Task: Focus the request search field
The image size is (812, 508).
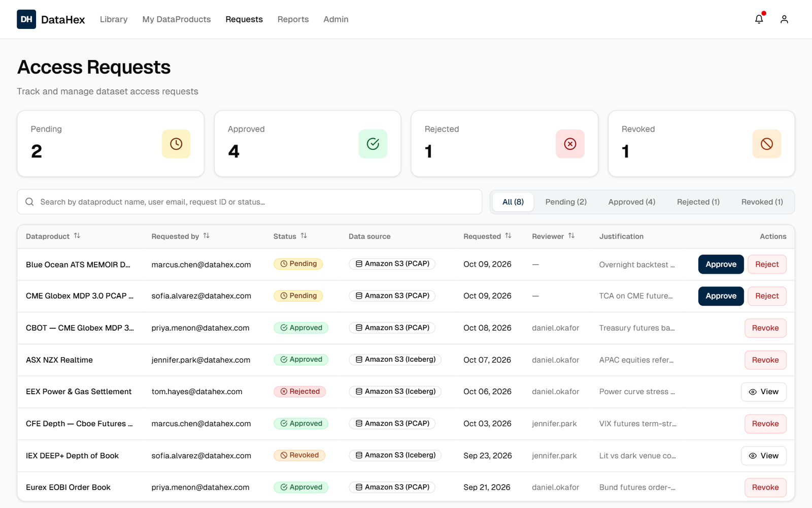Action: [250, 202]
